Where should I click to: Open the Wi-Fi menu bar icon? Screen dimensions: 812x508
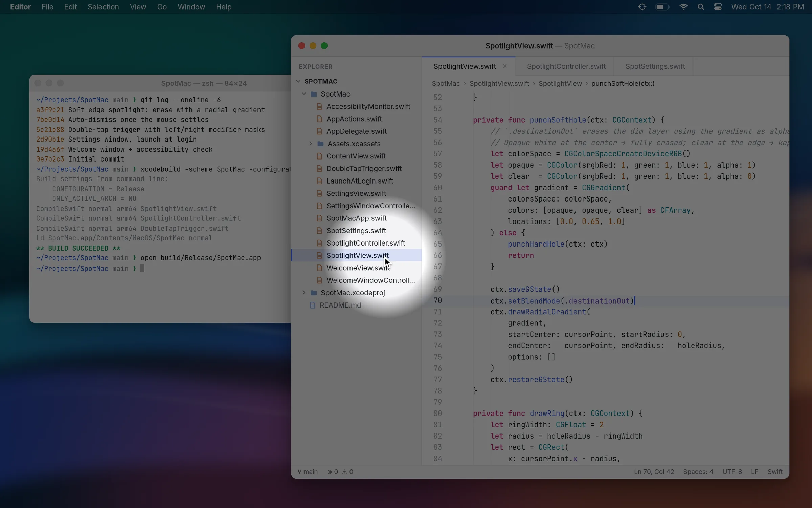tap(683, 7)
